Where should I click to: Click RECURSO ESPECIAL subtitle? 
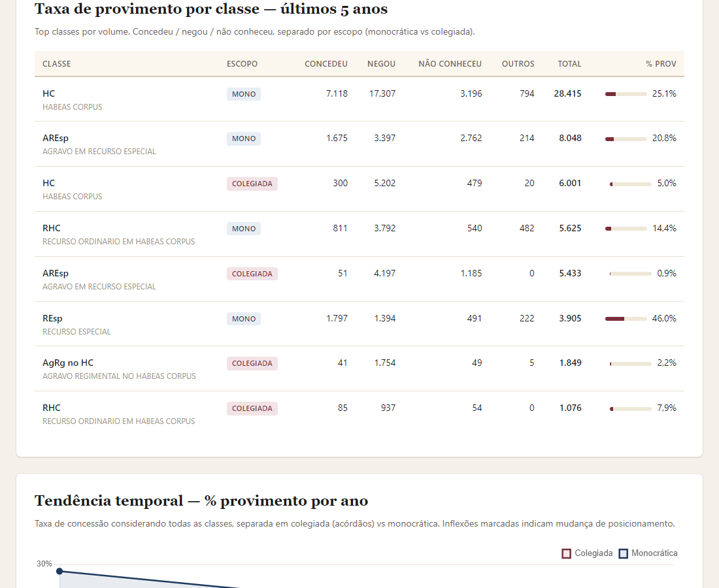point(76,331)
